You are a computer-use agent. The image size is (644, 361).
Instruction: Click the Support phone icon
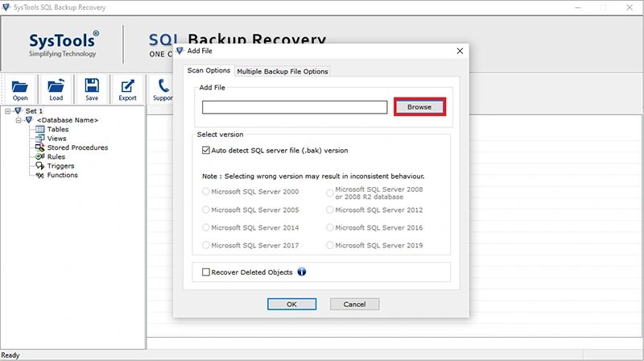[163, 85]
